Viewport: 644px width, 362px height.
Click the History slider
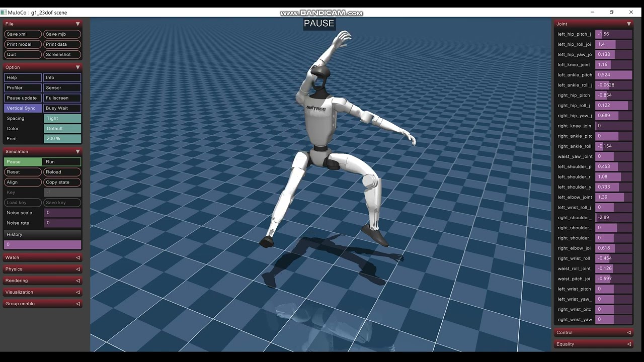(x=42, y=244)
